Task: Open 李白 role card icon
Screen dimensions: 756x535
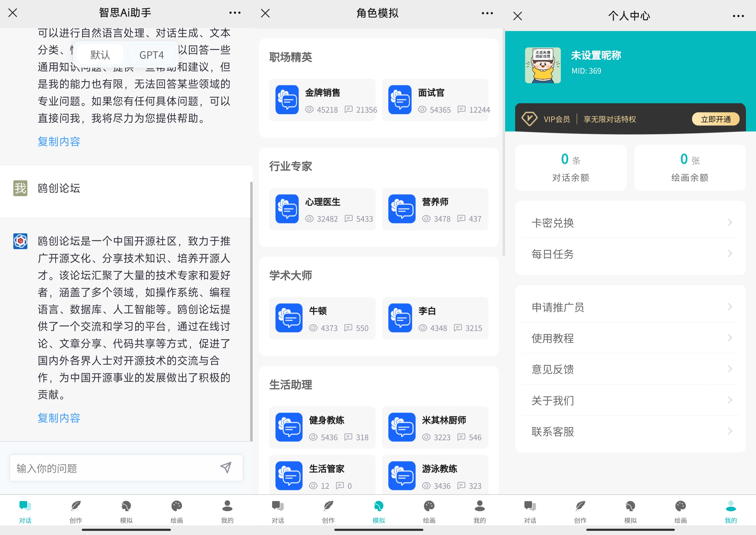Action: click(400, 318)
